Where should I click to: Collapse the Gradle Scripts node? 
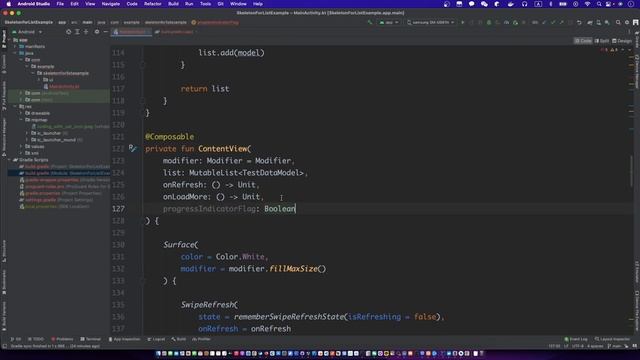pyautogui.click(x=9, y=160)
